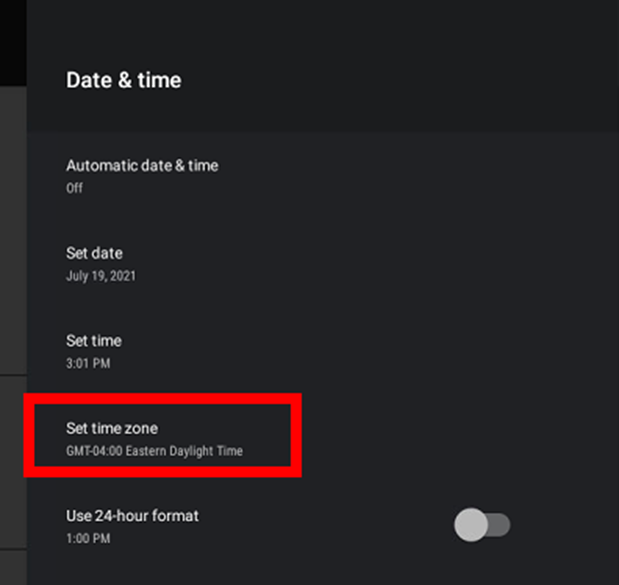Click GMT-04:00 Eastern Daylight Time text
Viewport: 619px width, 585px height.
click(154, 451)
